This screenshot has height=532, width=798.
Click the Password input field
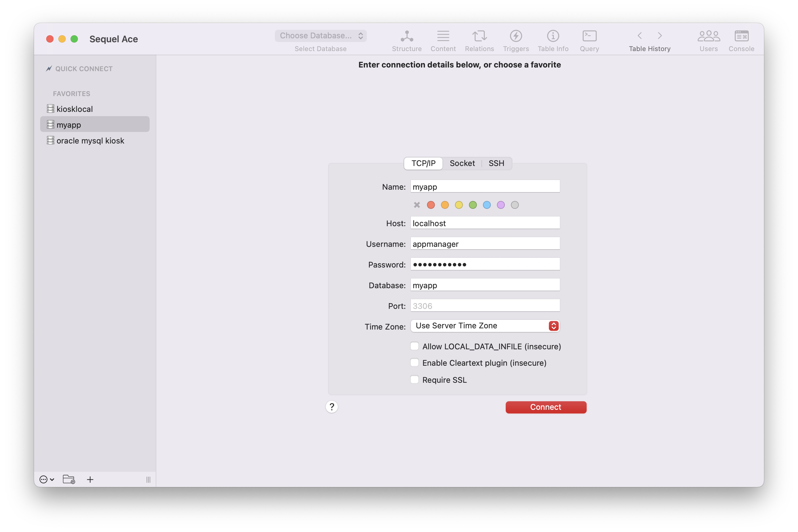485,264
